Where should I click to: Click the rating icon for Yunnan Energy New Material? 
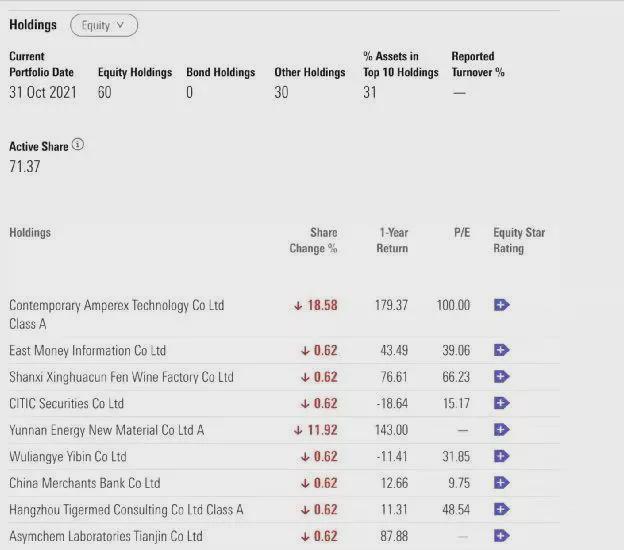(x=501, y=430)
